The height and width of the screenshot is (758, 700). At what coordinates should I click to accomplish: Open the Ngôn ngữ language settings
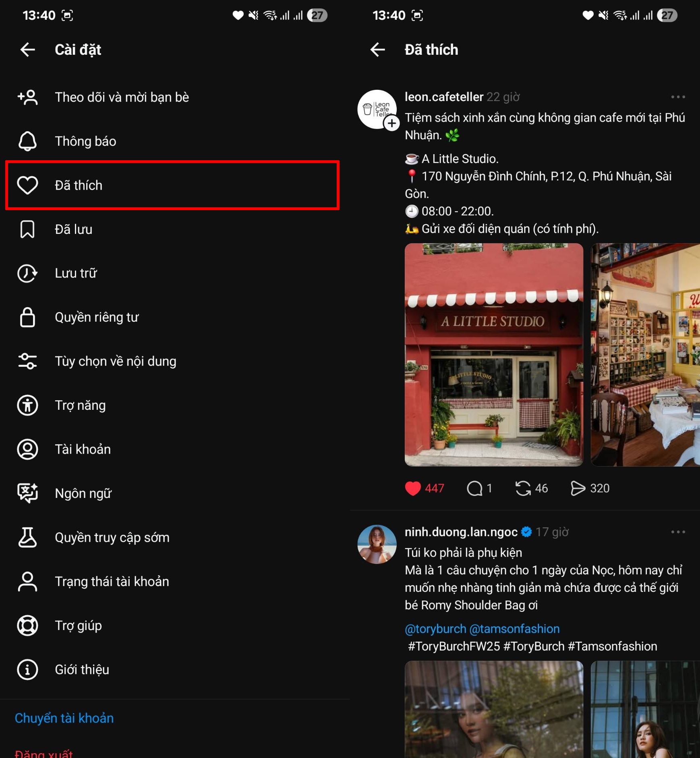click(83, 494)
